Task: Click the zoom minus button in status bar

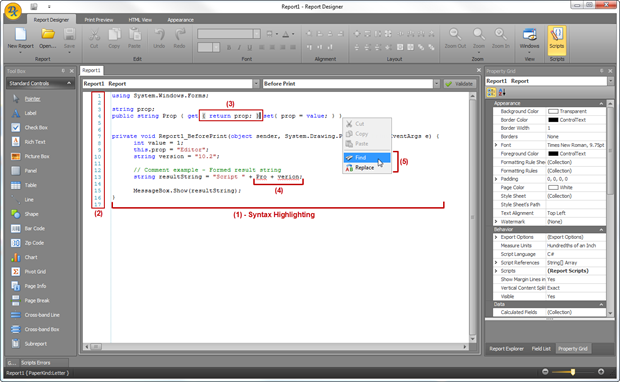Action: pyautogui.click(x=545, y=372)
